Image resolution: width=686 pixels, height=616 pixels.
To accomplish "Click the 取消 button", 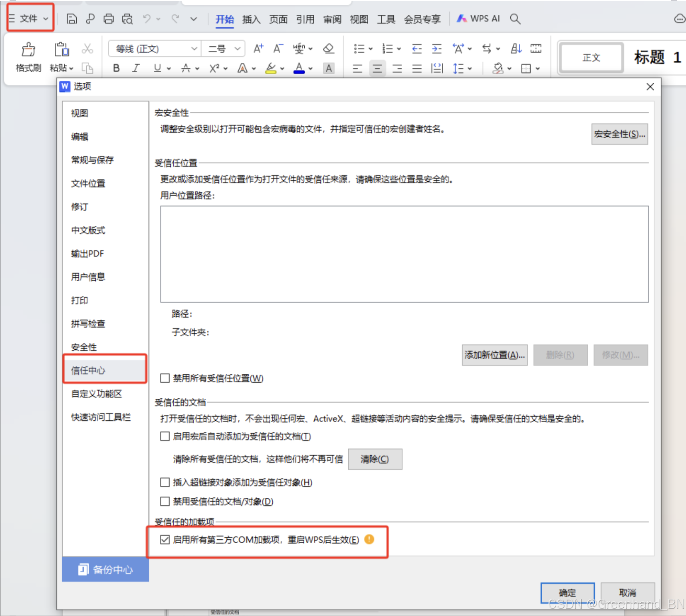I will [628, 593].
